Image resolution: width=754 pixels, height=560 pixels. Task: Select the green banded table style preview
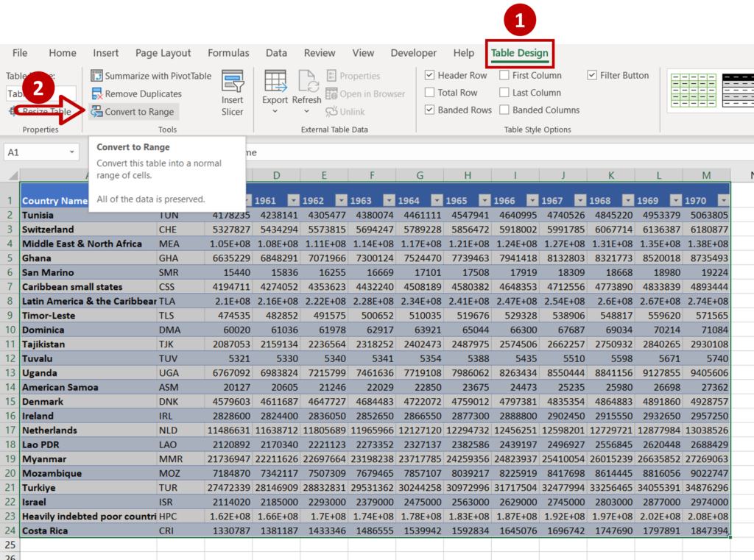click(693, 91)
